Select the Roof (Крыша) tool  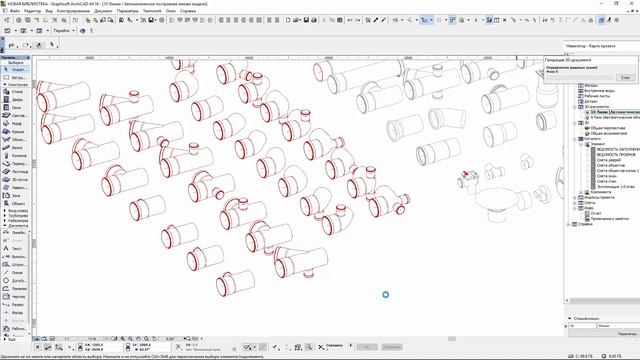tap(15, 131)
